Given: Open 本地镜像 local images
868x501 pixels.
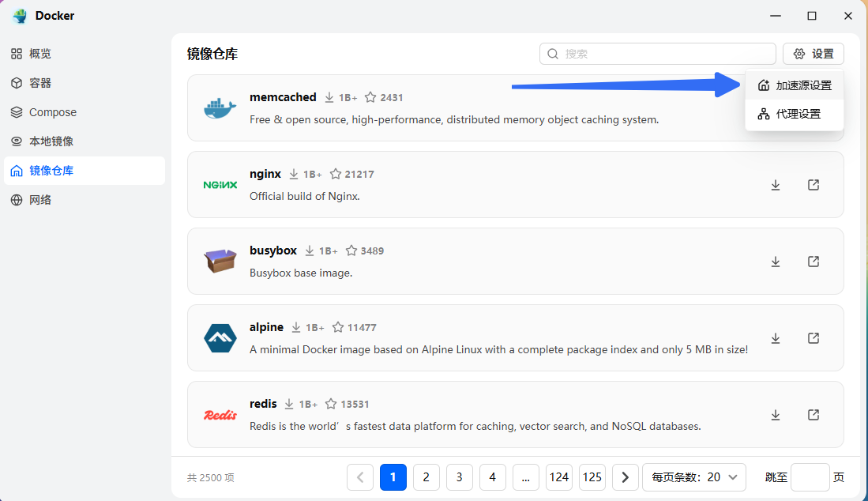Looking at the screenshot, I should (x=85, y=141).
